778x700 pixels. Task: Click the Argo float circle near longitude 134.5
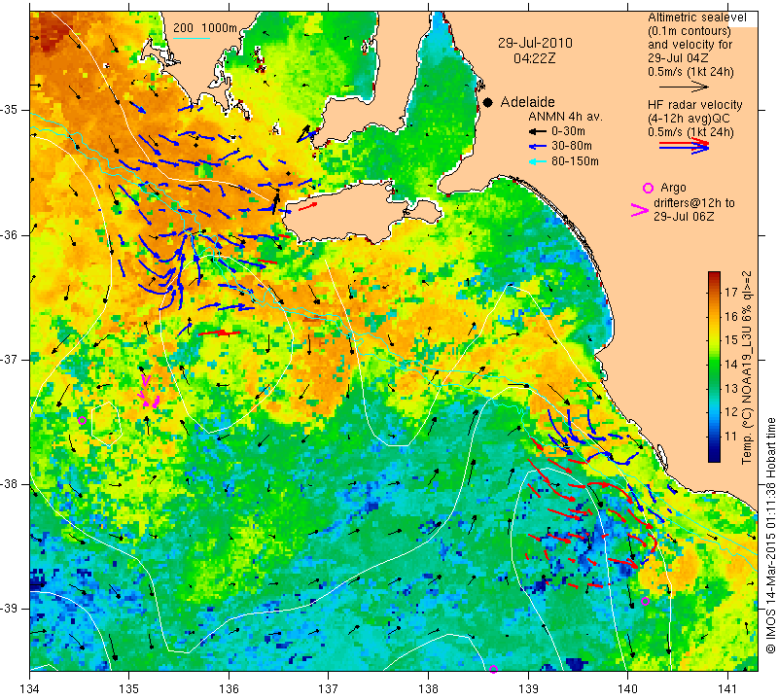[x=83, y=421]
